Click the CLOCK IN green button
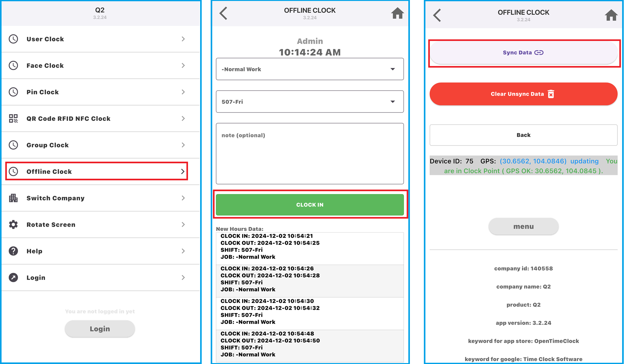The image size is (624, 364). [x=310, y=204]
